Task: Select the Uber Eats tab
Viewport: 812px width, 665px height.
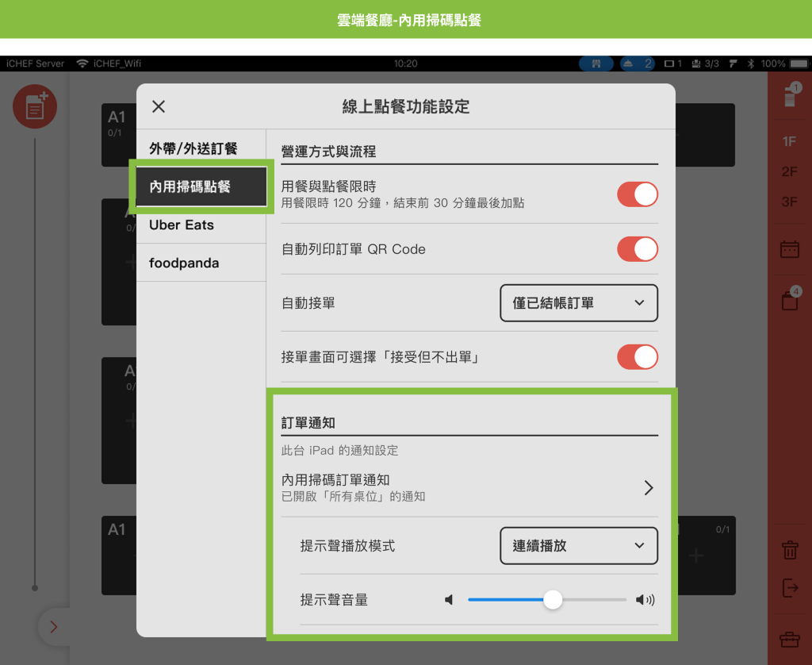Action: point(182,225)
